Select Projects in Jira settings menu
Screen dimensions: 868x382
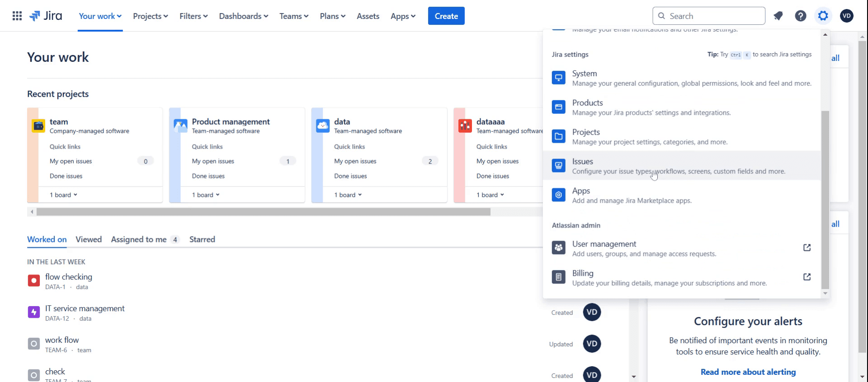(x=682, y=136)
